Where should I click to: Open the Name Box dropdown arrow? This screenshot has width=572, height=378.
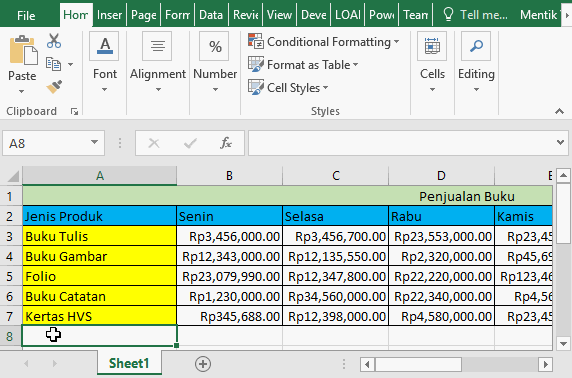(94, 142)
